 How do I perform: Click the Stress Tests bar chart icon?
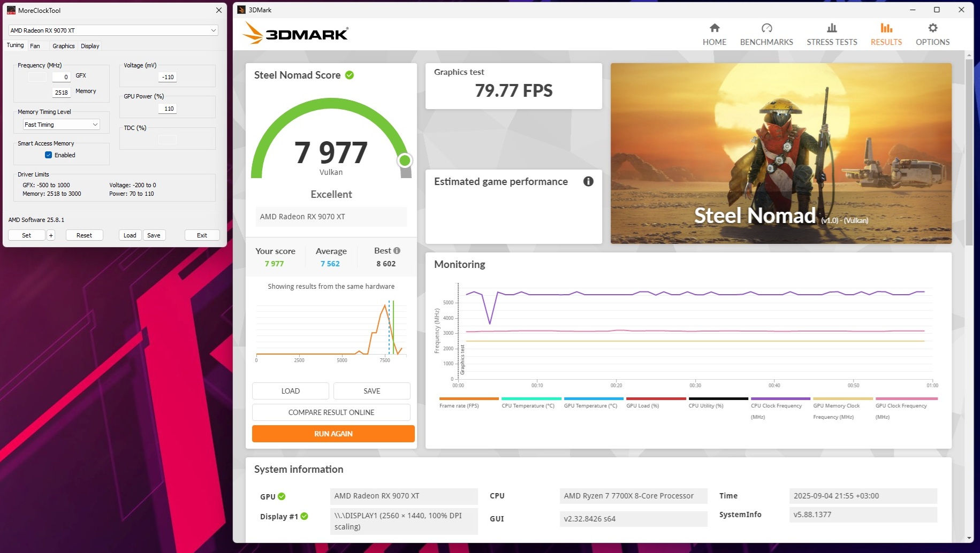click(832, 28)
